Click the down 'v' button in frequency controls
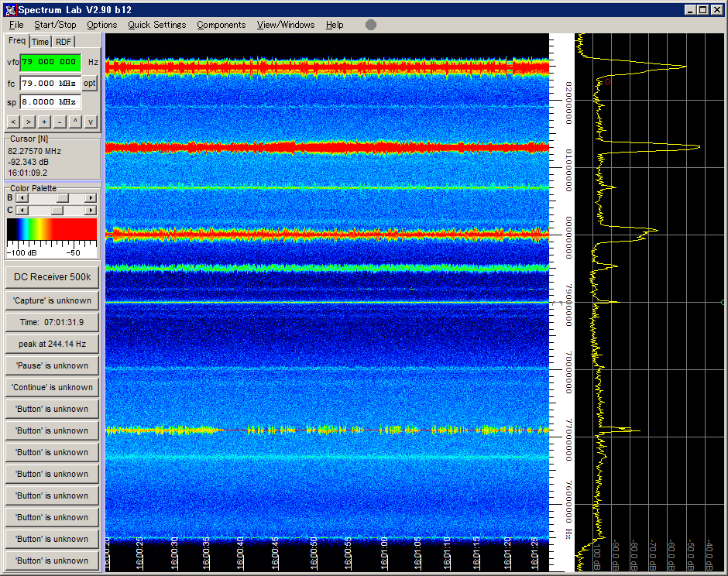 90,122
